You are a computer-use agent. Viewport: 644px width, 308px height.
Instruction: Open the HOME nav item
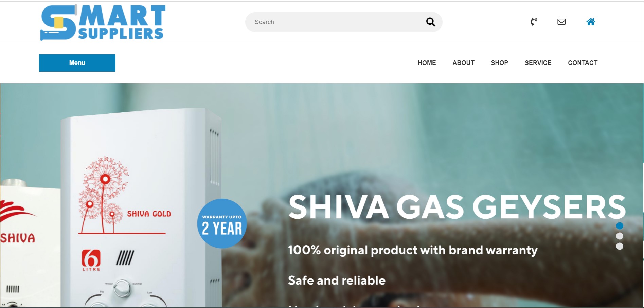pyautogui.click(x=427, y=63)
